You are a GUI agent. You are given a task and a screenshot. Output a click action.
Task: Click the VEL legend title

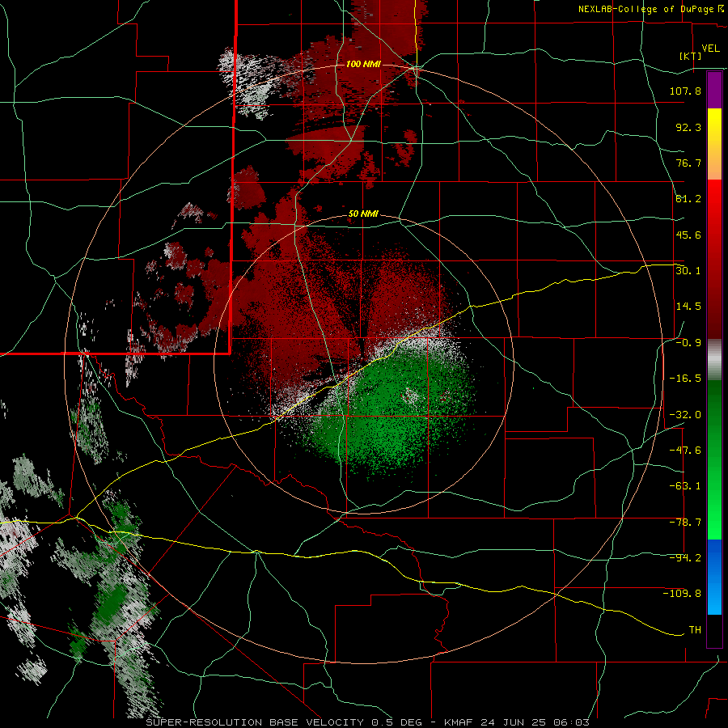710,49
